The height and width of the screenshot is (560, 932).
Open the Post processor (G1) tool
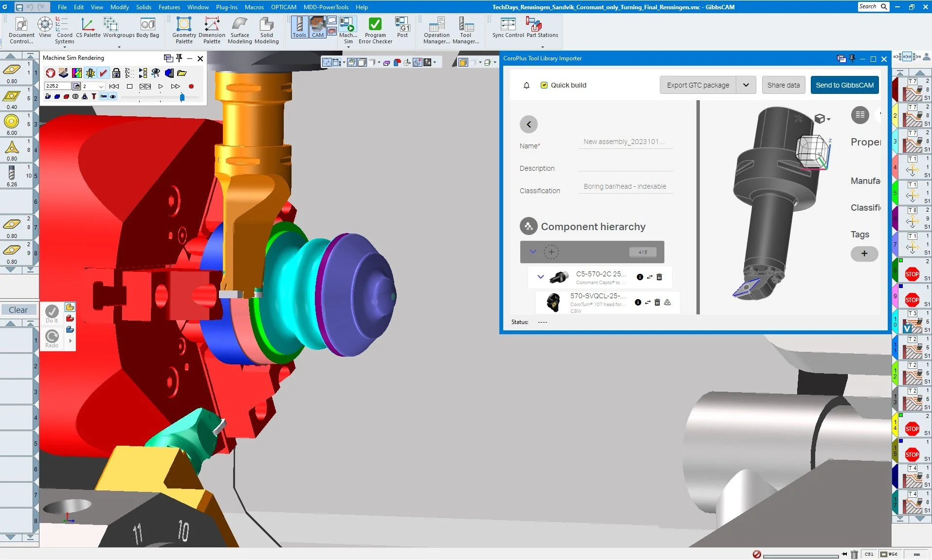[x=402, y=28]
